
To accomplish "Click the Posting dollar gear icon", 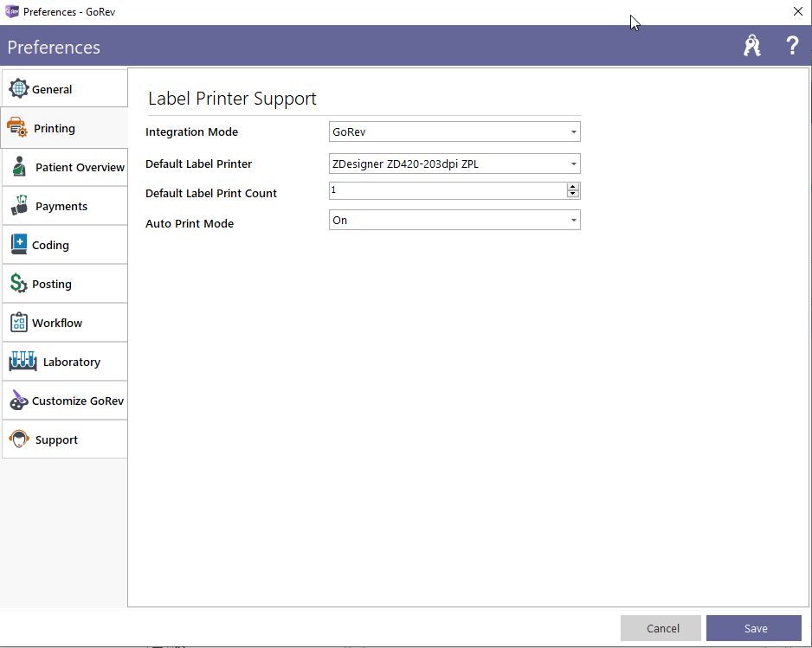I will tap(19, 284).
